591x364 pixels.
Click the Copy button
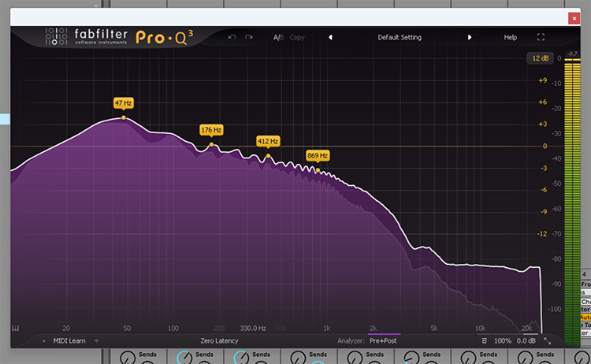pyautogui.click(x=297, y=37)
